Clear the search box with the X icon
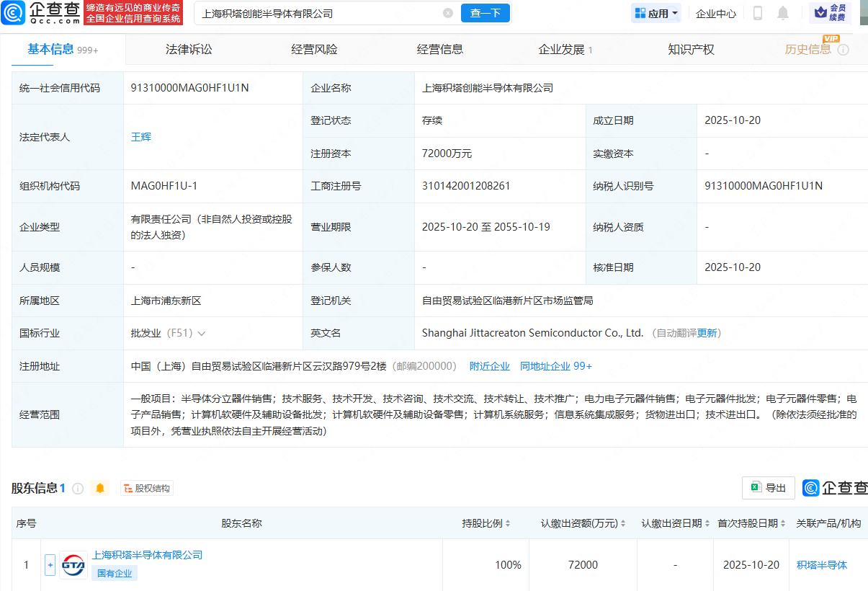 tap(448, 13)
